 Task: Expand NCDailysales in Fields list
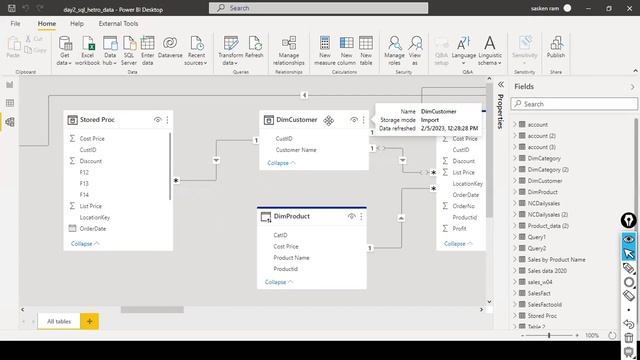(515, 203)
